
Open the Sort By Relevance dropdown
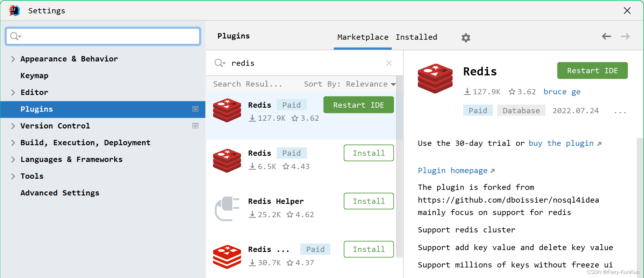(350, 84)
